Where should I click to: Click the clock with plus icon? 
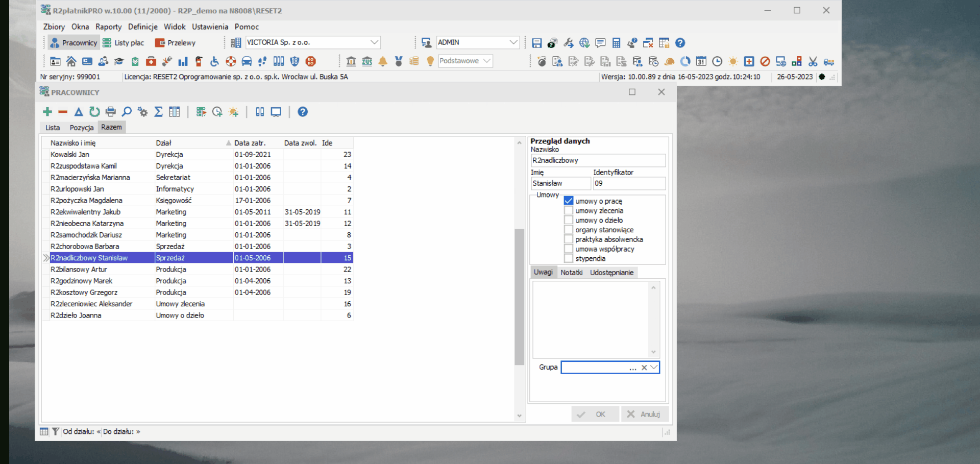(x=217, y=112)
